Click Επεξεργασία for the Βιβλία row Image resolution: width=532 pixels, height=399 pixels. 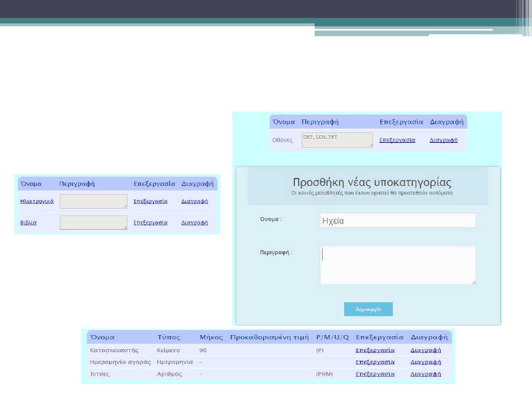pos(150,223)
